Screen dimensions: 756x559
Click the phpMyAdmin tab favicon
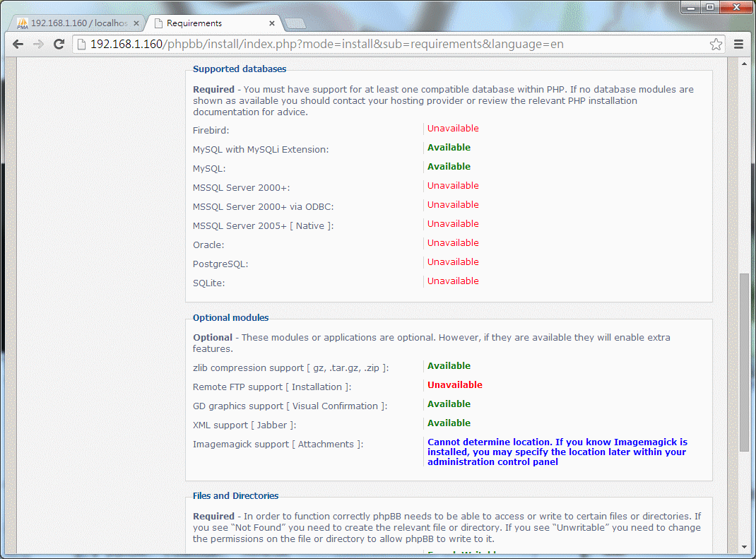[x=23, y=23]
